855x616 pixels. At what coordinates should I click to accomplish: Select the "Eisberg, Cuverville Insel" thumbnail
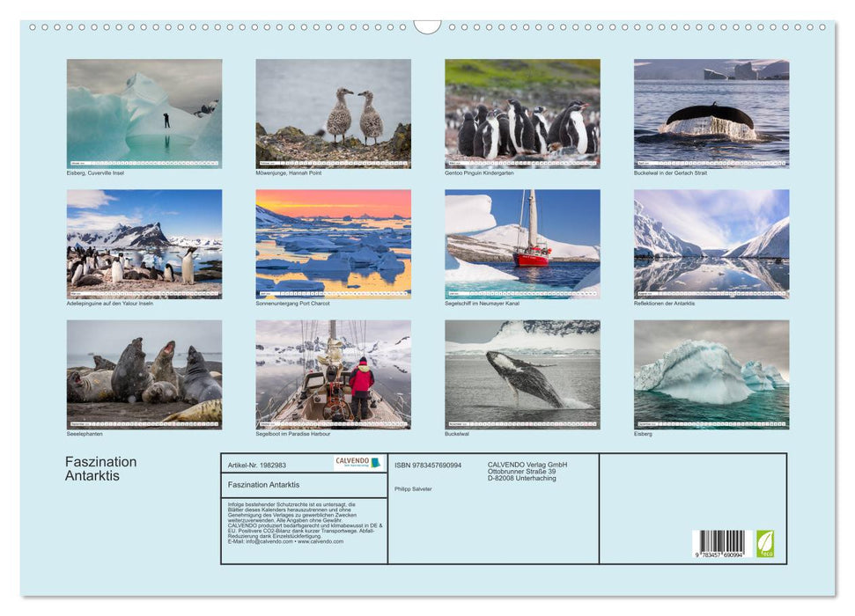pyautogui.click(x=144, y=113)
